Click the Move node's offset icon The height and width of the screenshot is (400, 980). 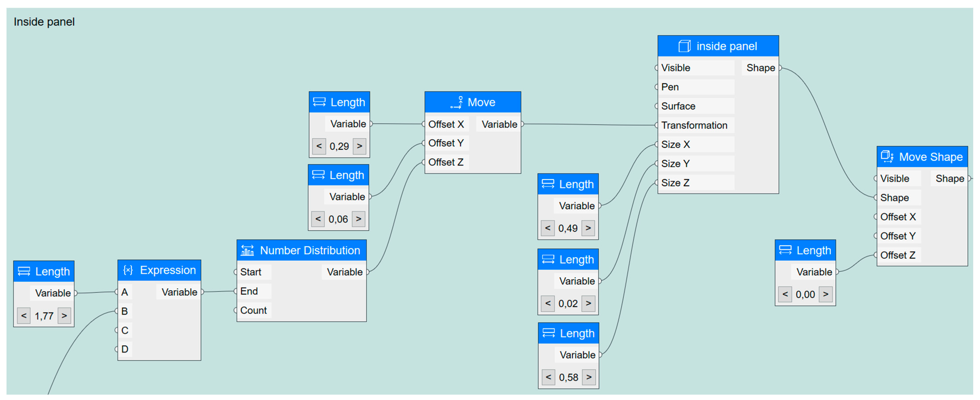tap(456, 102)
